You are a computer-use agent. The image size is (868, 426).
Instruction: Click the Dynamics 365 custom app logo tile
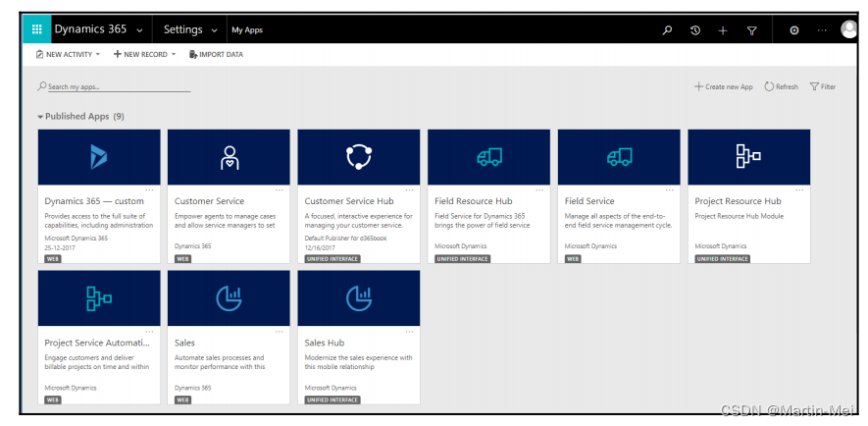(99, 157)
